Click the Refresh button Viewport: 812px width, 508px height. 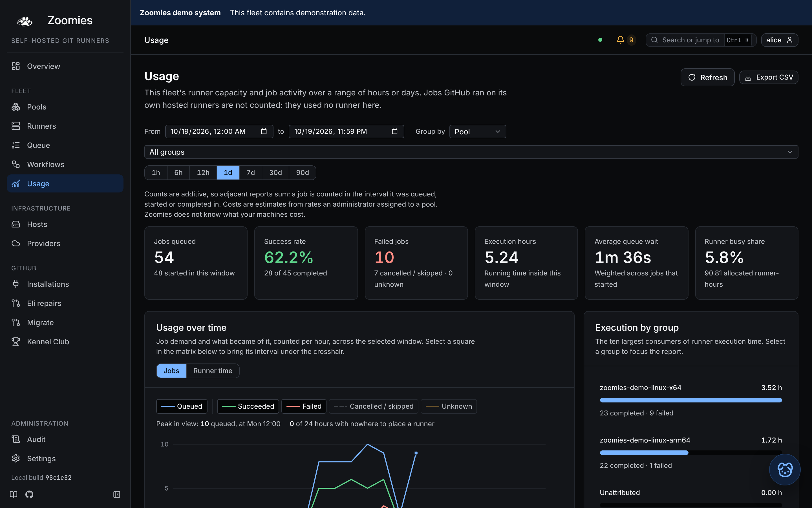click(707, 77)
